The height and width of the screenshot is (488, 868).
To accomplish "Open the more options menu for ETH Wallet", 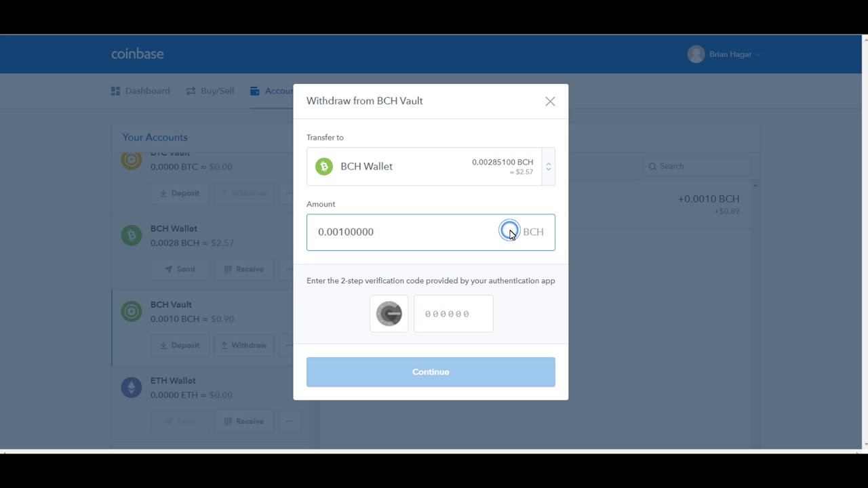I will (x=288, y=421).
